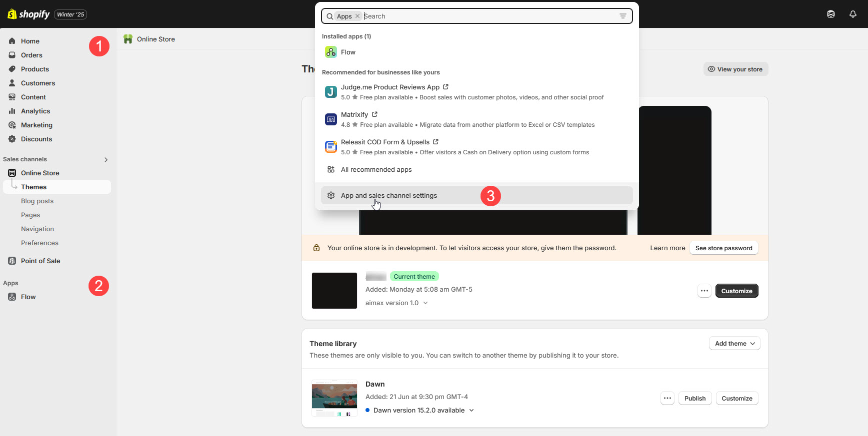Click the Winter '25 edition badge
Screen dimensions: 868x436
tap(70, 14)
